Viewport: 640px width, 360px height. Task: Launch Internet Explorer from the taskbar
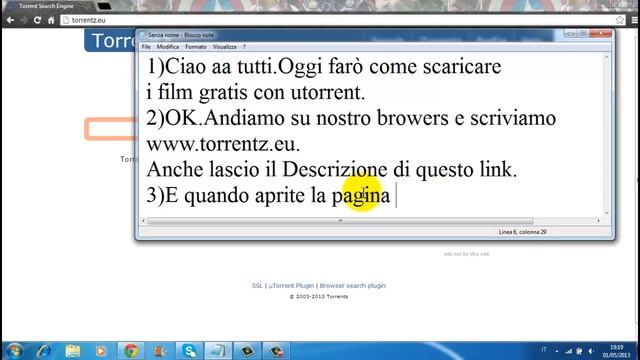coord(44,351)
